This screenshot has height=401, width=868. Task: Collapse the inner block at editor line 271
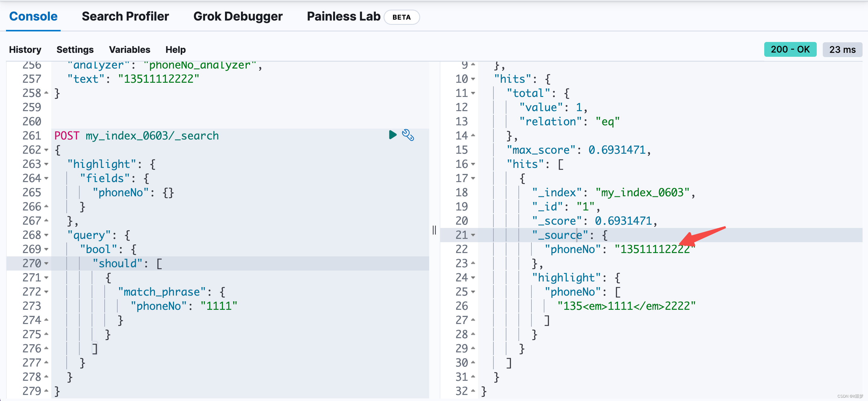tap(46, 277)
